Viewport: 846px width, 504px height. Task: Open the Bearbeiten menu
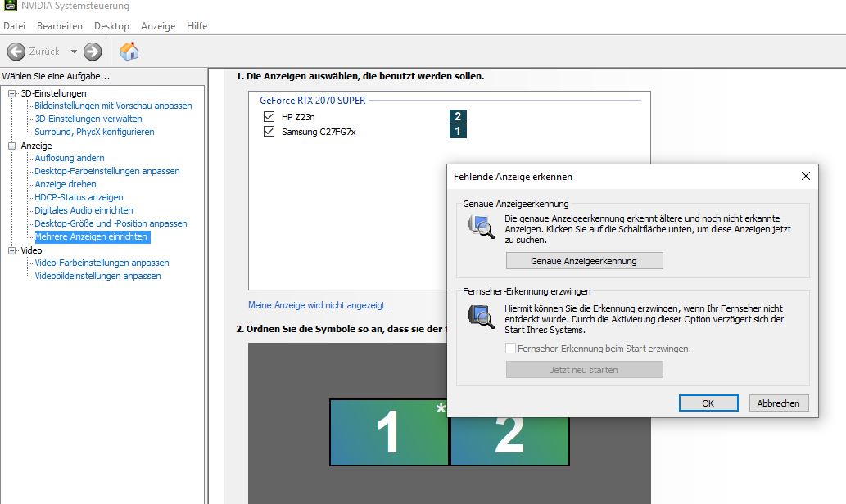(59, 26)
